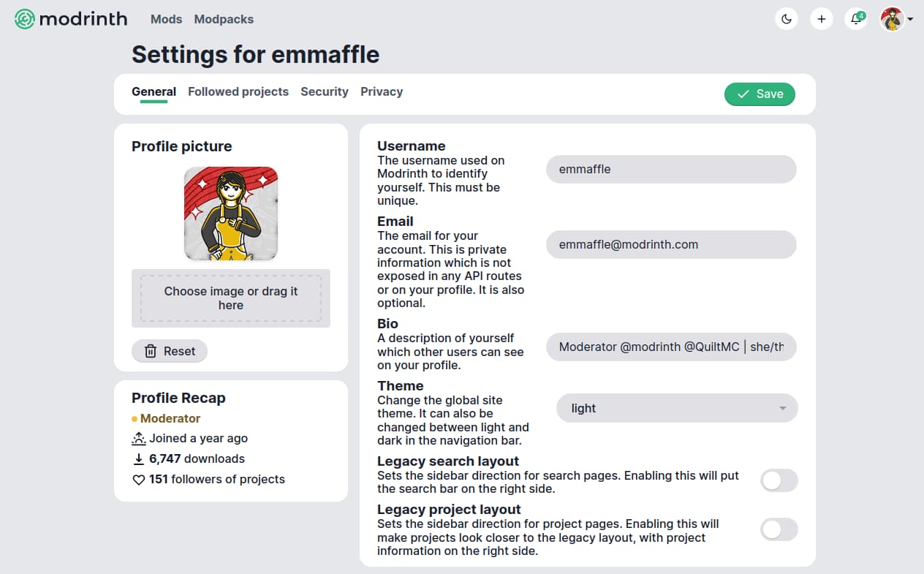Open notifications via the bell icon
Image resolution: width=924 pixels, height=574 pixels.
(856, 19)
